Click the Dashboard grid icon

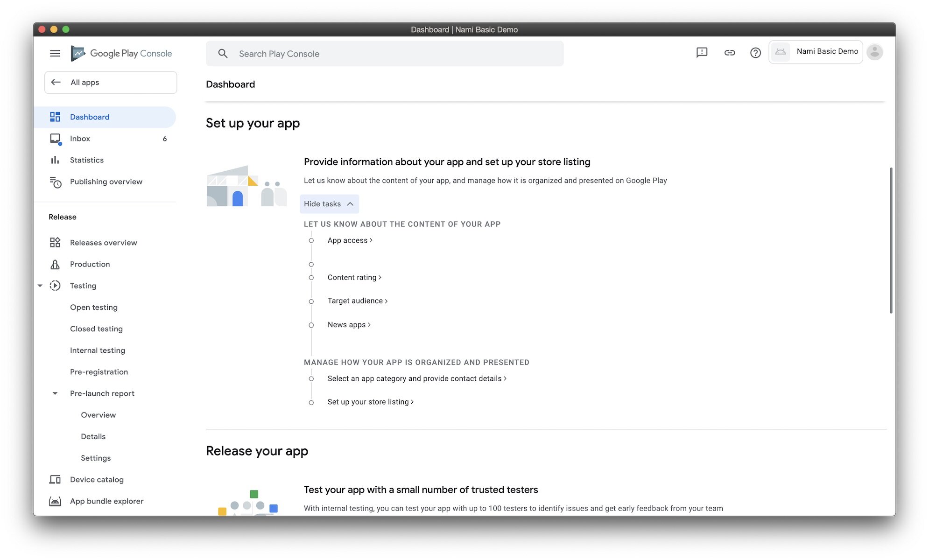(55, 117)
